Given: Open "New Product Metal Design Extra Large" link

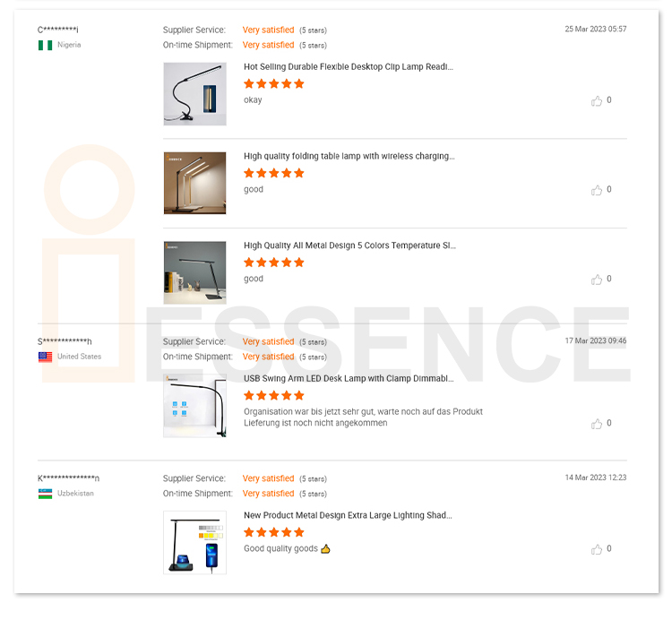Looking at the screenshot, I should [x=348, y=515].
